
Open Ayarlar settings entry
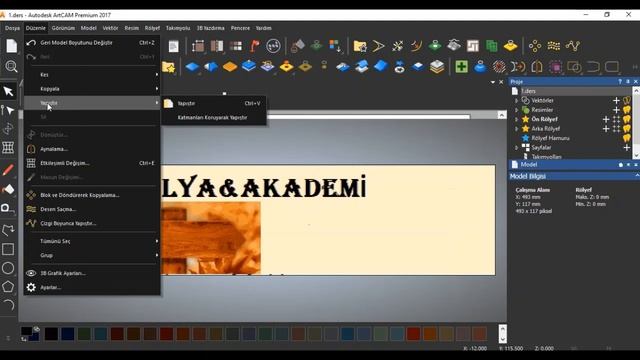[92, 287]
